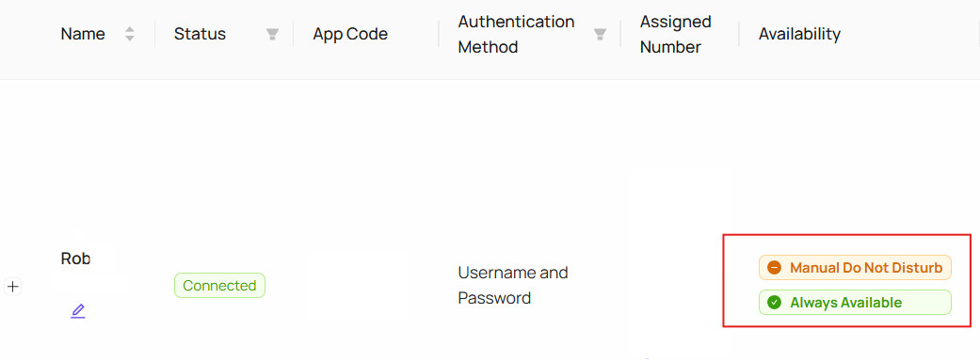
Task: Click the App Code column header
Action: [350, 34]
